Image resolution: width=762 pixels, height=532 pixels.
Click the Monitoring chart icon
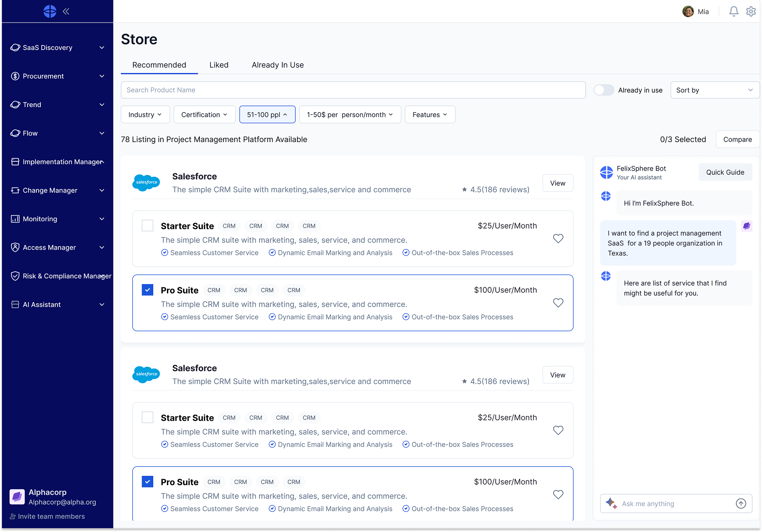tap(15, 219)
